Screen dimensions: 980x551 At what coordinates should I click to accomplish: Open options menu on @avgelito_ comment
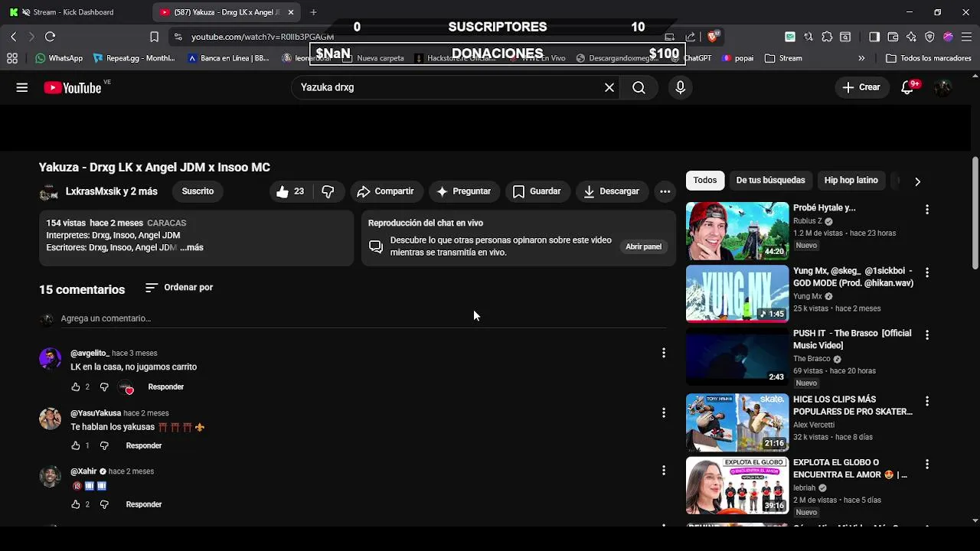click(x=664, y=353)
